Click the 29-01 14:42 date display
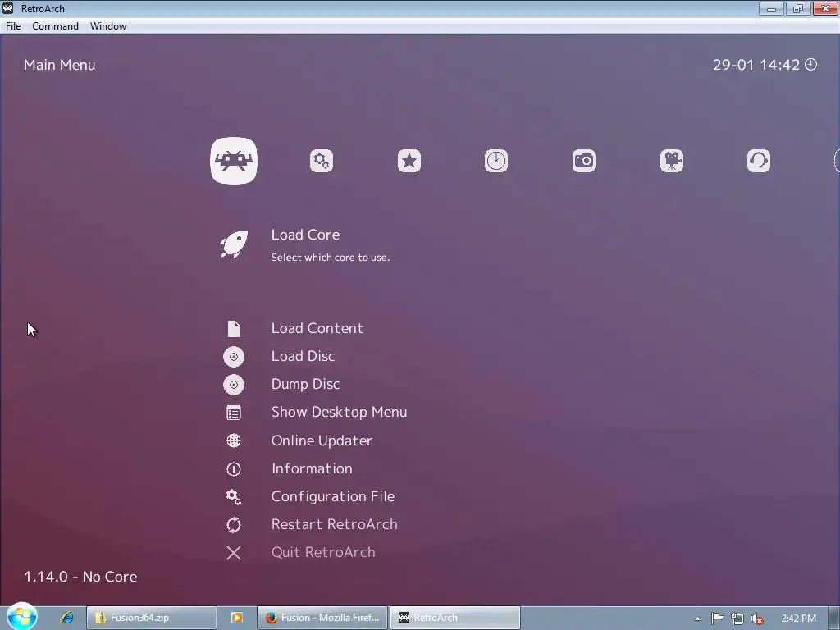The width and height of the screenshot is (840, 630). pos(756,65)
